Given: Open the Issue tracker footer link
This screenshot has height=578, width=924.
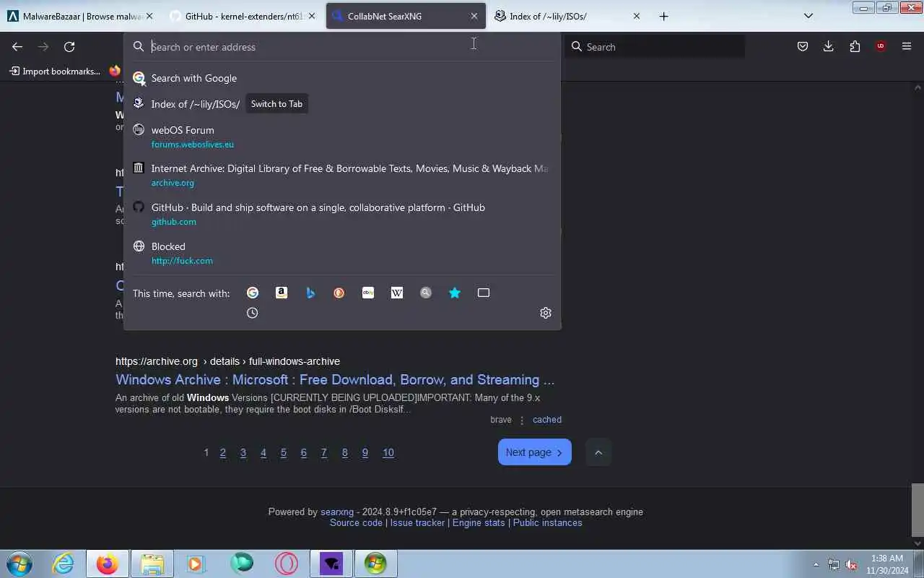Looking at the screenshot, I should tap(417, 523).
